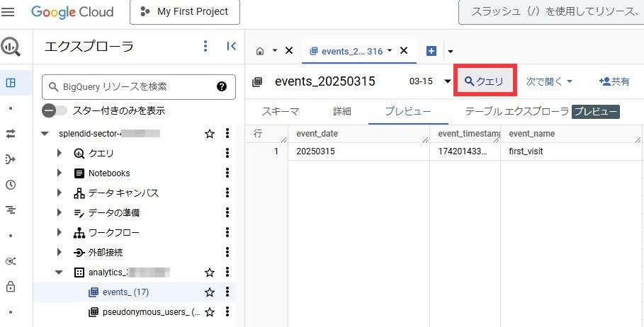Image resolution: width=644 pixels, height=327 pixels.
Task: Toggle show starred only switch
Action: click(55, 111)
